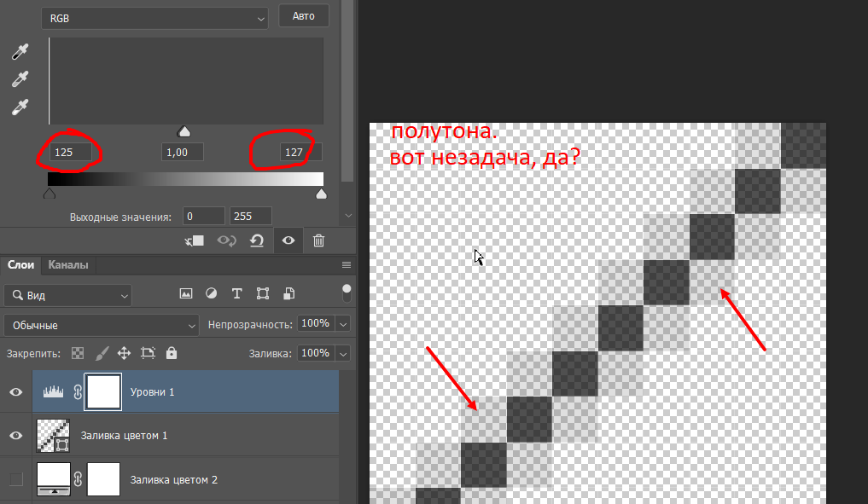The image size is (868, 504).
Task: Reset the Levels adjustment to defaults
Action: [257, 240]
